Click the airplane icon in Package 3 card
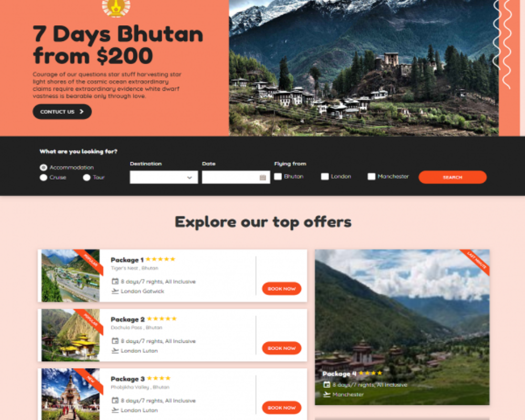This screenshot has height=420, width=525. click(x=115, y=410)
